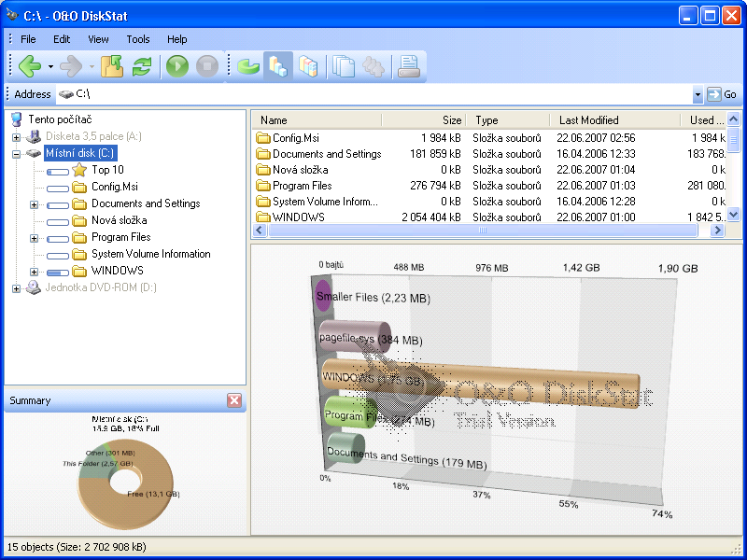
Task: Click the Go button
Action: (x=722, y=94)
